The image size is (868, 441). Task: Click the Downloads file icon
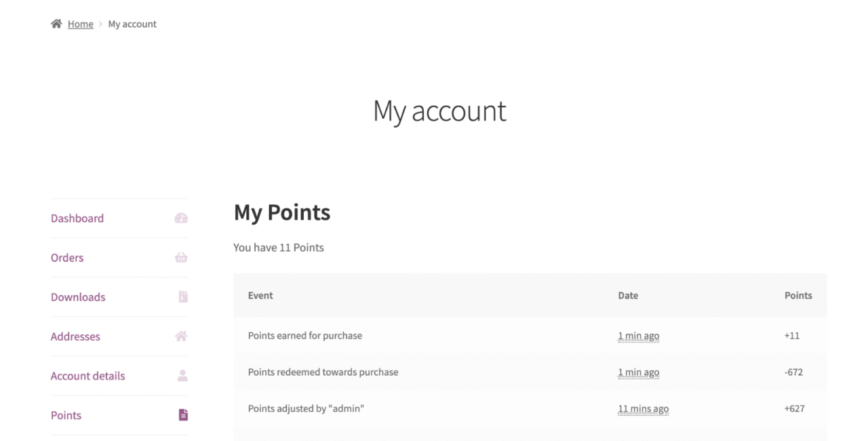[183, 297]
